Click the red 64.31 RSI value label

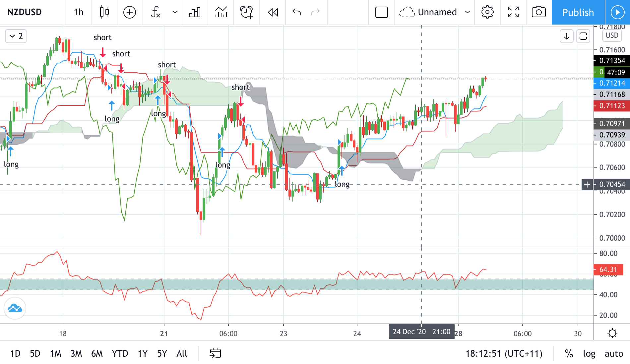(608, 270)
